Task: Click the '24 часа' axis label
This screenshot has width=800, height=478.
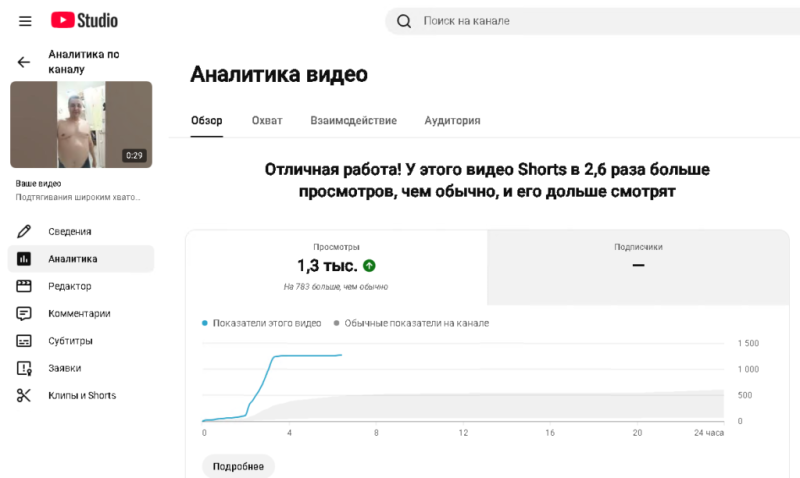Action: click(x=709, y=433)
